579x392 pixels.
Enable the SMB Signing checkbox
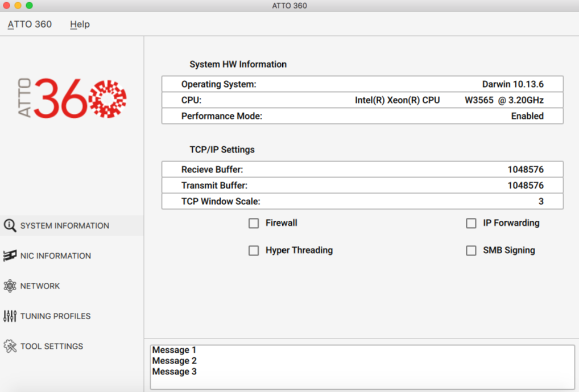point(471,251)
